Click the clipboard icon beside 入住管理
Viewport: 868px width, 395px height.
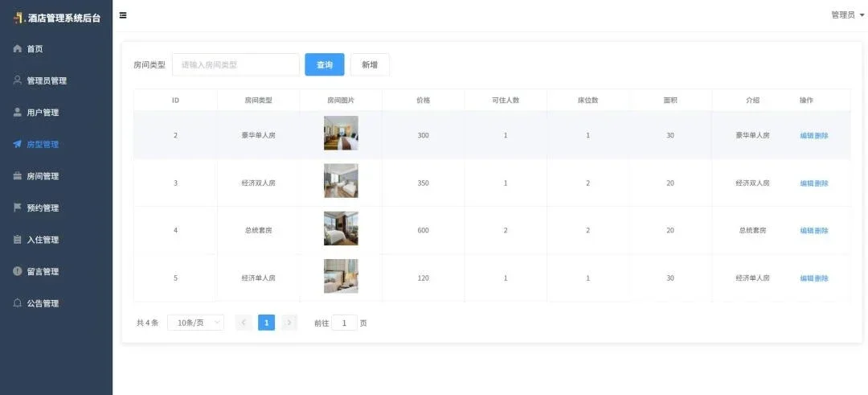[17, 240]
